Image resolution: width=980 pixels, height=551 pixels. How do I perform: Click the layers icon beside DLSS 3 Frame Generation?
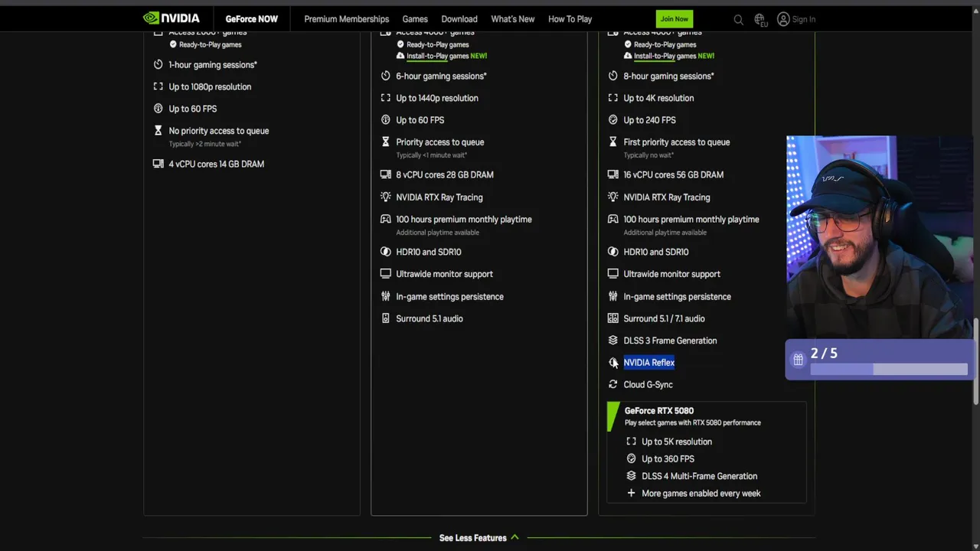(x=612, y=341)
